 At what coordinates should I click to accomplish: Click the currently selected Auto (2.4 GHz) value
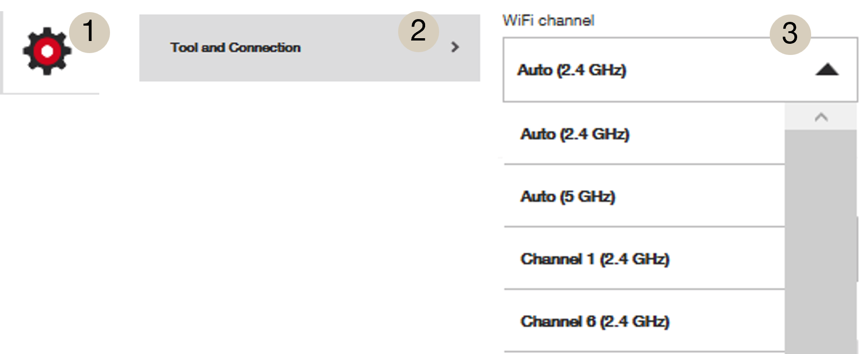571,71
